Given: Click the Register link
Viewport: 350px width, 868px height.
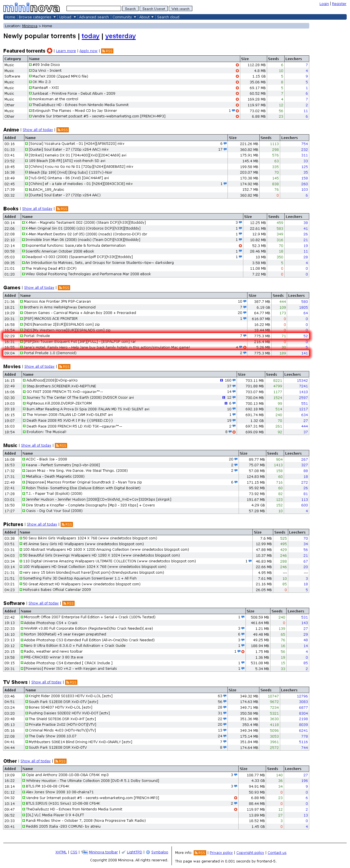Looking at the screenshot, I should 339,4.
